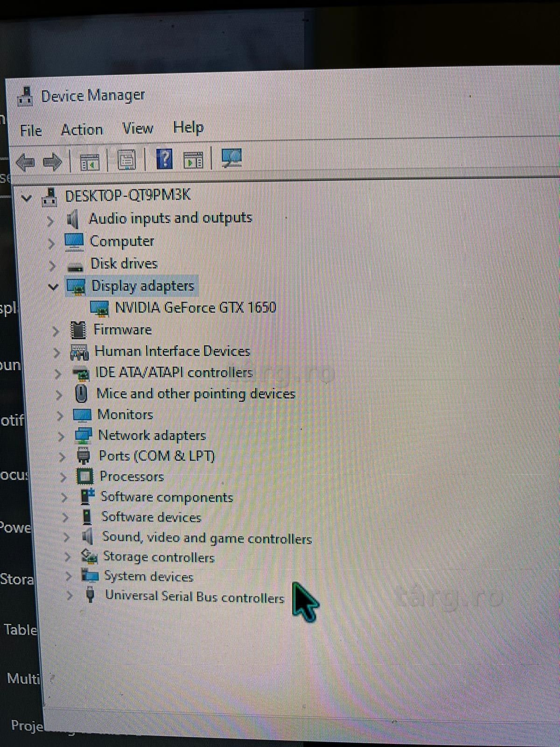Select the Display adapters label
The width and height of the screenshot is (560, 747).
point(142,286)
